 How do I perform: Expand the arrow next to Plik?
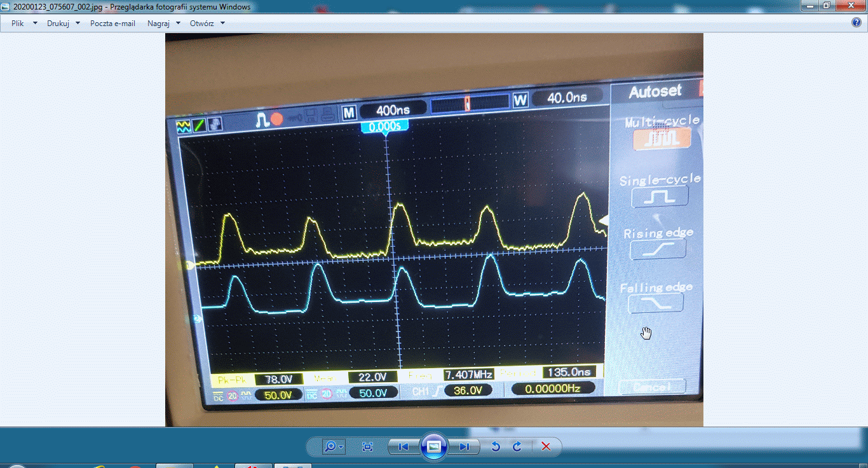[35, 24]
